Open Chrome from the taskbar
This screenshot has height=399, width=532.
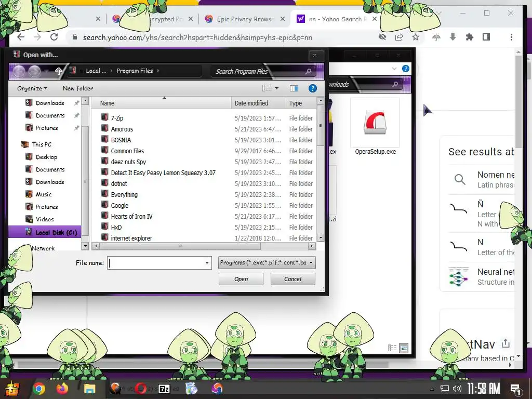[38, 389]
